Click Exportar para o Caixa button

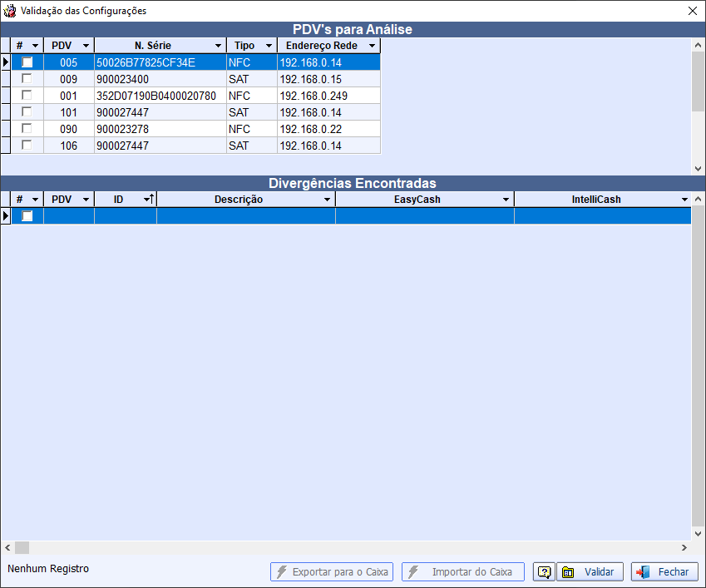[x=332, y=572]
